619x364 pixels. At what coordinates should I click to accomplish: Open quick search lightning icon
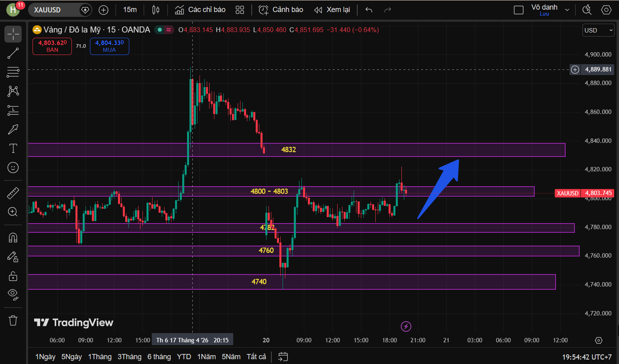[x=587, y=10]
